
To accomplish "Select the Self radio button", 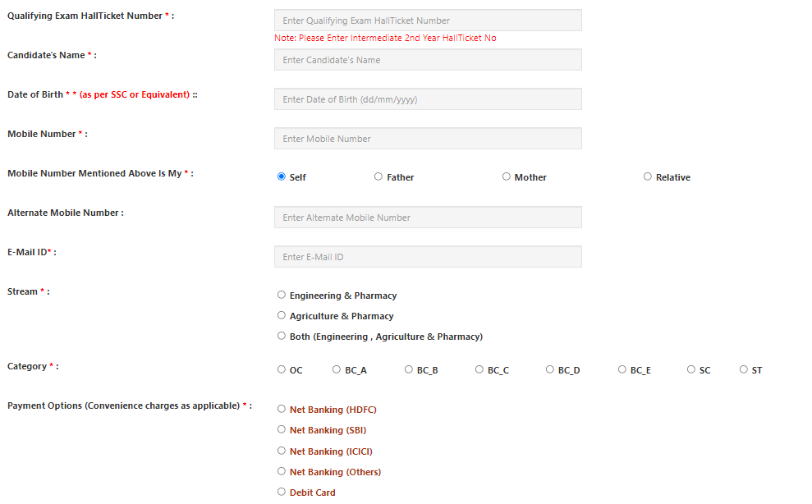I will click(x=282, y=176).
